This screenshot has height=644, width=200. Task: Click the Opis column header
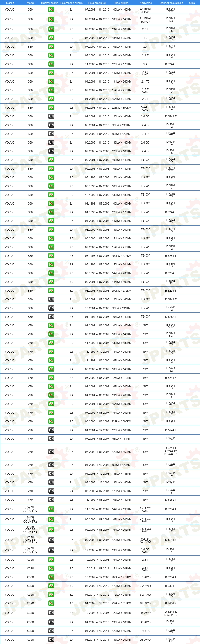click(x=192, y=3)
